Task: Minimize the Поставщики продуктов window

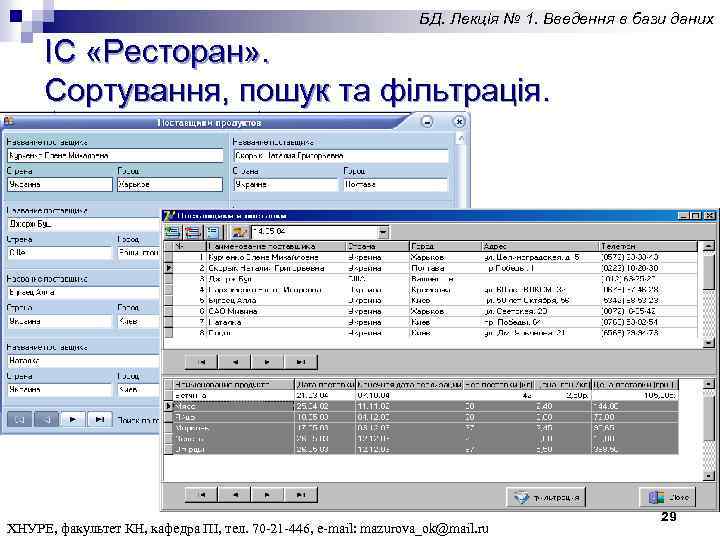Action: tap(427, 122)
